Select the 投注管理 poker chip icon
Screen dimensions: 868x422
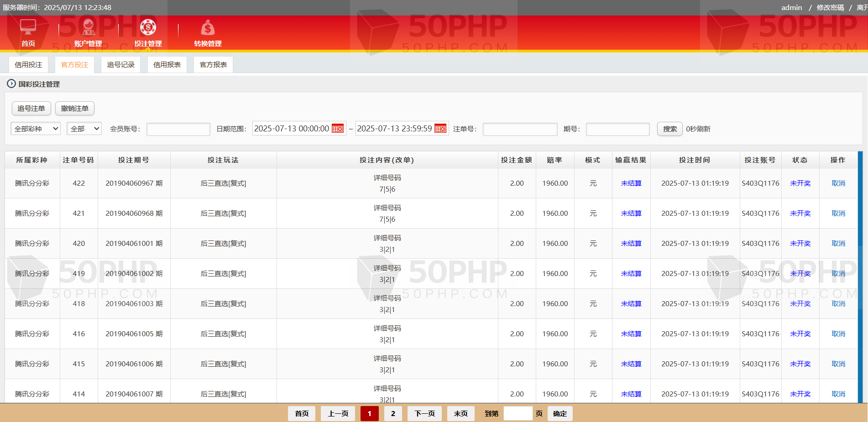click(148, 27)
